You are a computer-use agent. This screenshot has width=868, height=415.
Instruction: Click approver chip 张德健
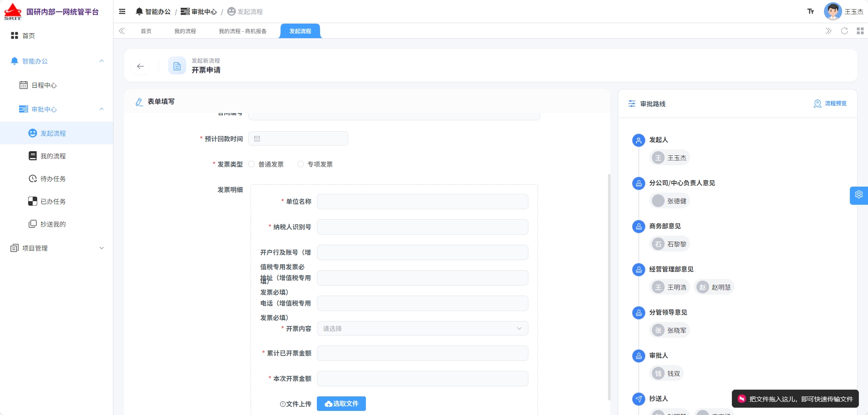click(670, 201)
